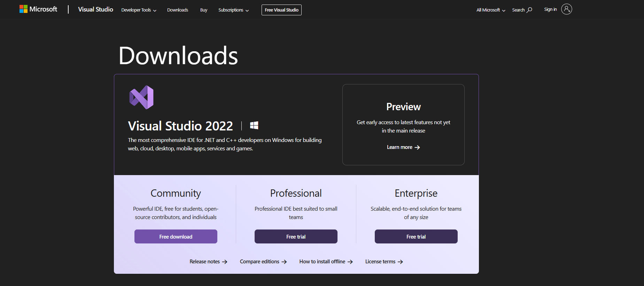Open the License terms link
Viewport: 644px width, 286px height.
[384, 262]
